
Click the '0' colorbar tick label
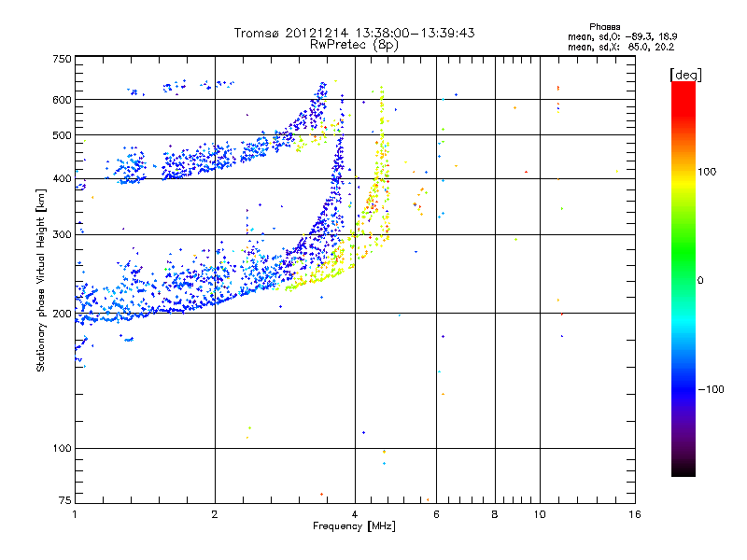click(700, 281)
